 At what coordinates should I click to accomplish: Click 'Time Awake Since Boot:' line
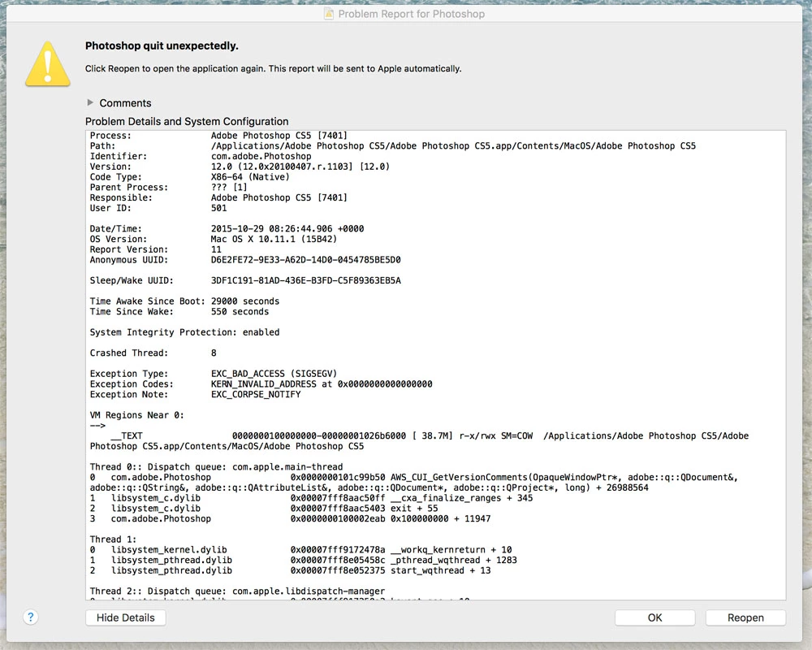pos(184,301)
